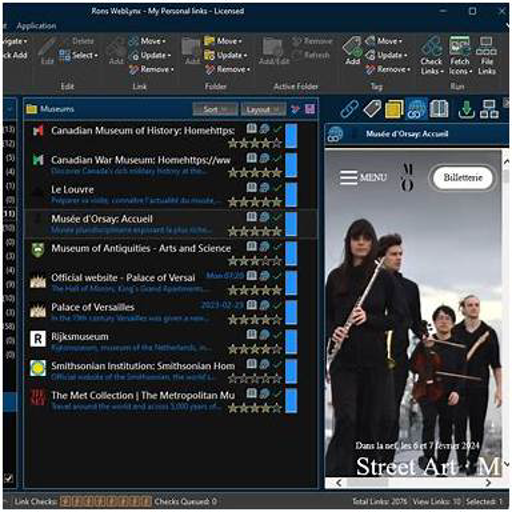
Task: Open the MENU hamburger in the web preview
Action: pyautogui.click(x=363, y=177)
